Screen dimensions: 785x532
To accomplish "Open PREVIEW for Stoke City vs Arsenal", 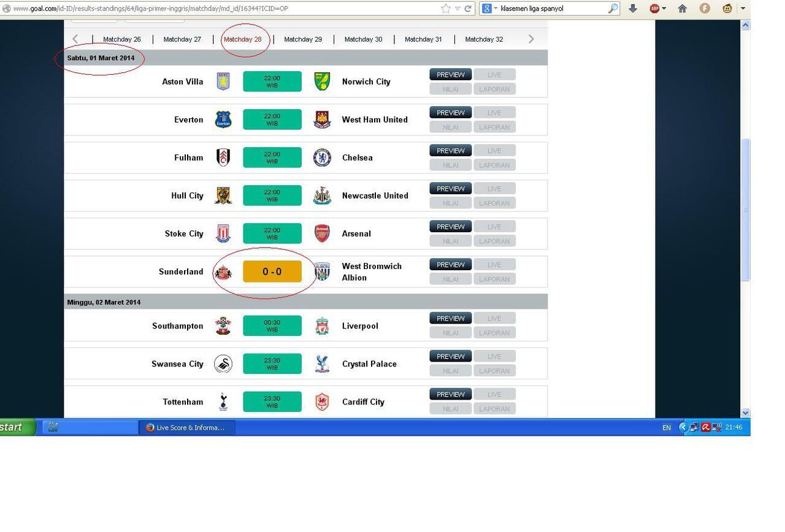I will 451,227.
